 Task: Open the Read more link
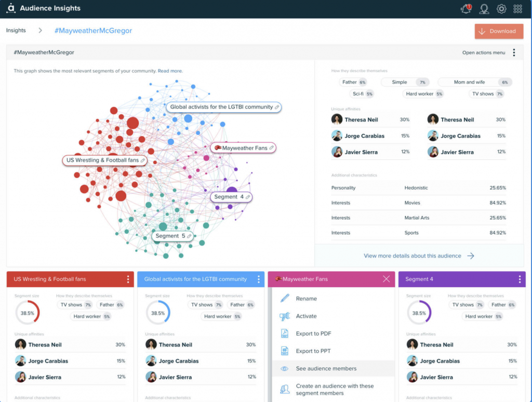point(170,71)
